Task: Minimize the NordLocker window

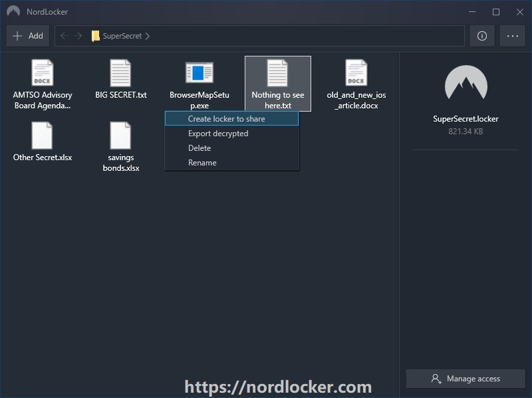Action: coord(472,12)
